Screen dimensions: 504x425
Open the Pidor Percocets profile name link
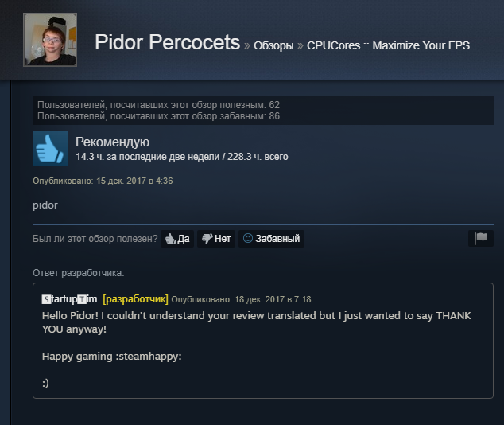167,42
